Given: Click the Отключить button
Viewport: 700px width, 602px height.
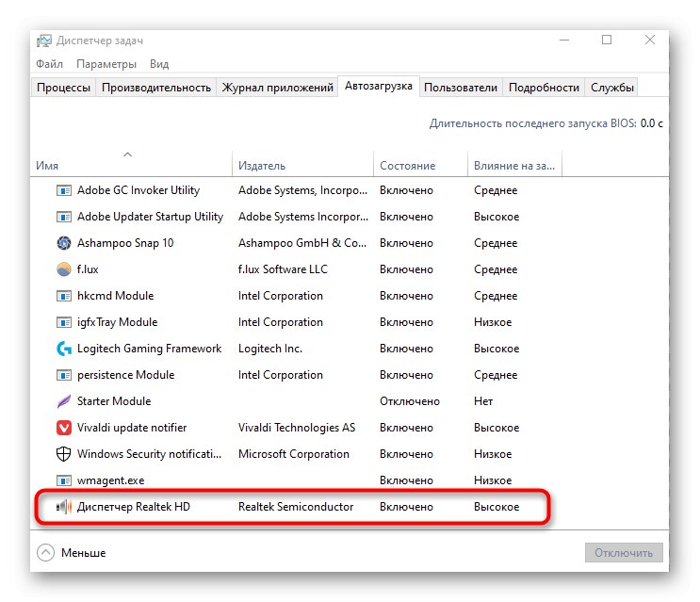Looking at the screenshot, I should click(x=624, y=553).
